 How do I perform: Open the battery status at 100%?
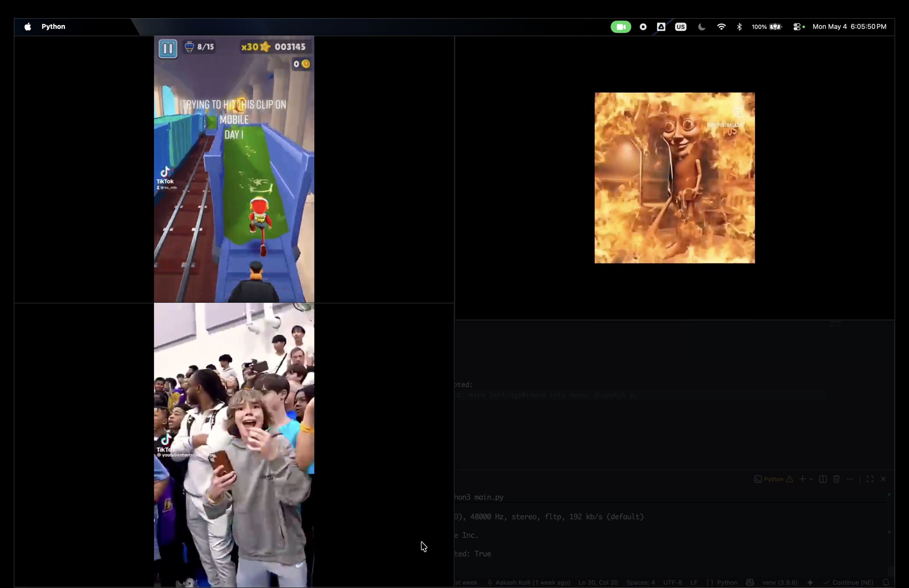tap(767, 27)
